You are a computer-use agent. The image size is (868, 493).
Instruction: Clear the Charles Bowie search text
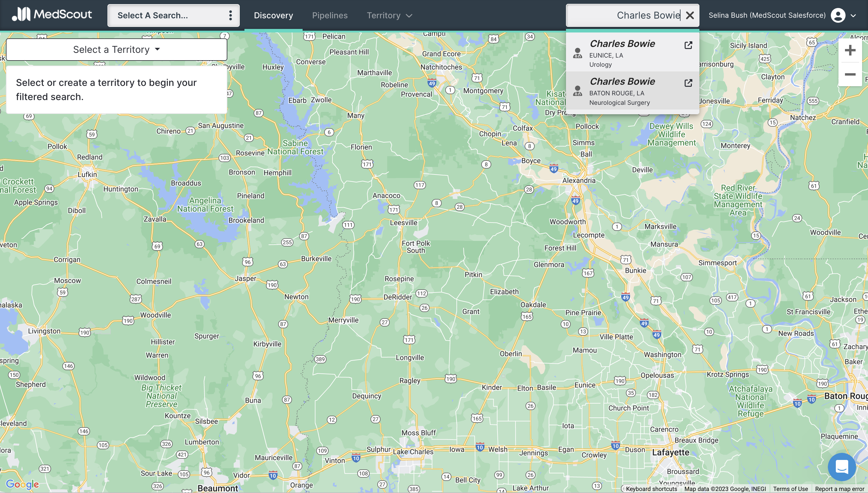point(690,15)
